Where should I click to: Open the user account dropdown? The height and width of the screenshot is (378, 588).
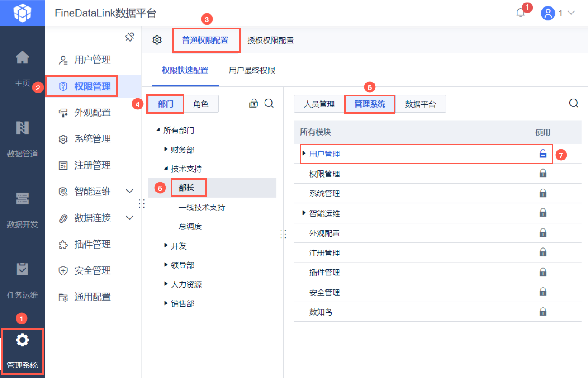[x=558, y=13]
